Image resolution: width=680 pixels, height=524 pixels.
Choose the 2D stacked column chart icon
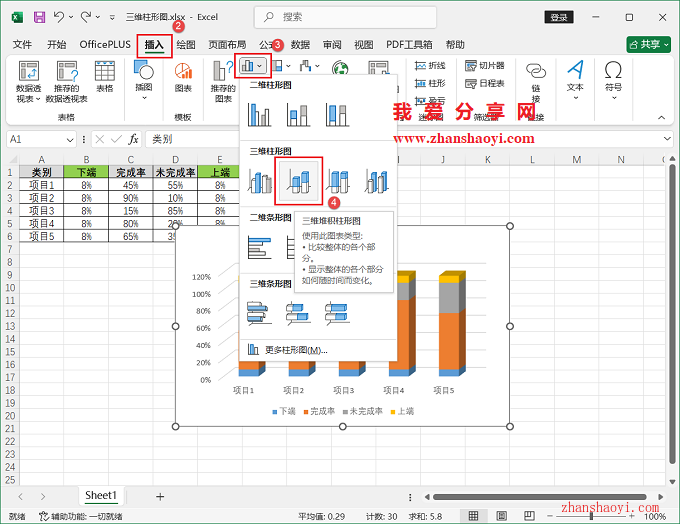point(298,115)
